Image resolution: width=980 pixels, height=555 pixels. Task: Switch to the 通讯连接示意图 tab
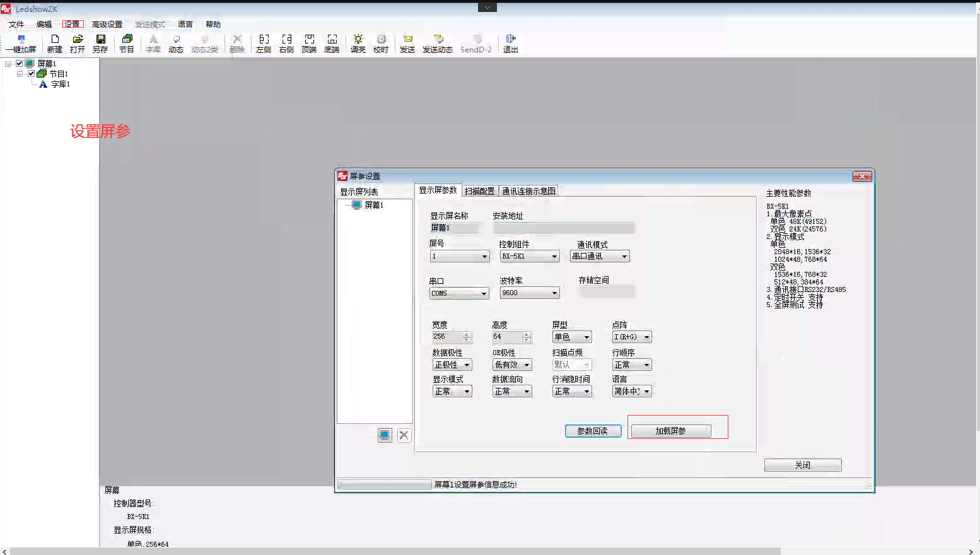pyautogui.click(x=528, y=191)
